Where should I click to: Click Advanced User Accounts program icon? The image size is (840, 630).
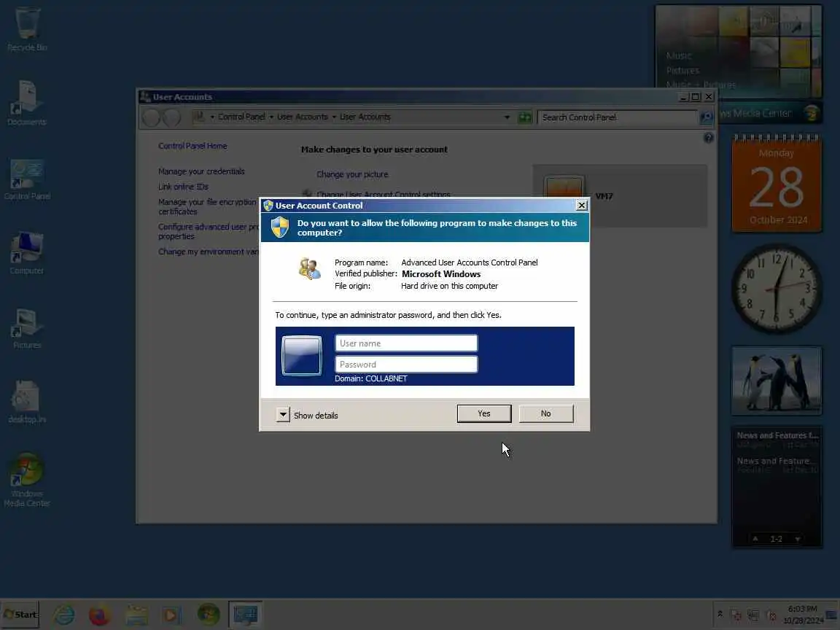(x=310, y=268)
